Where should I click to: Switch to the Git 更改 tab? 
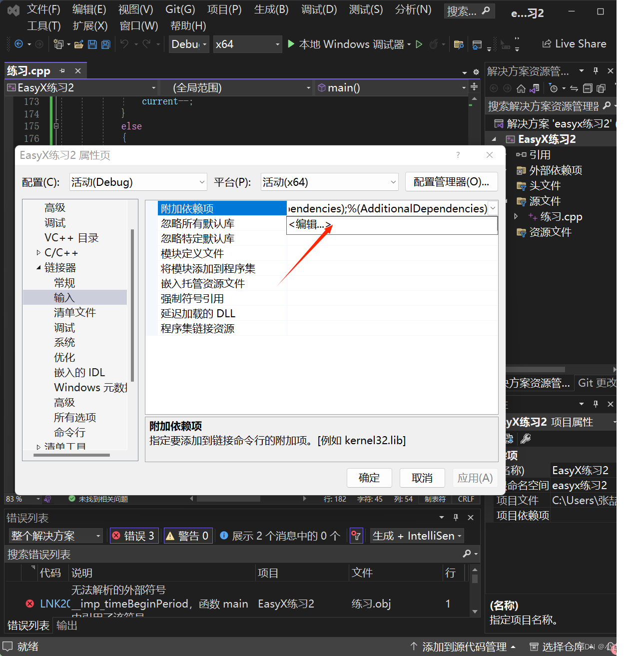(x=597, y=383)
